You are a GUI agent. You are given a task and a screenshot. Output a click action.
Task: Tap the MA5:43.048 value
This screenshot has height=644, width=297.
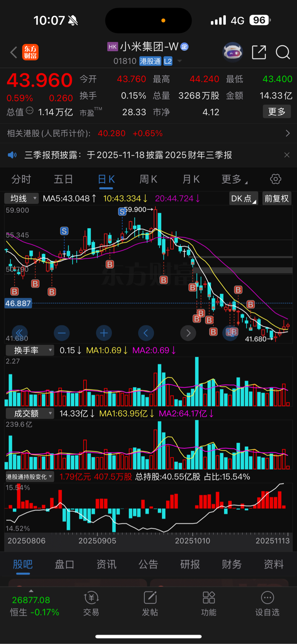point(70,198)
